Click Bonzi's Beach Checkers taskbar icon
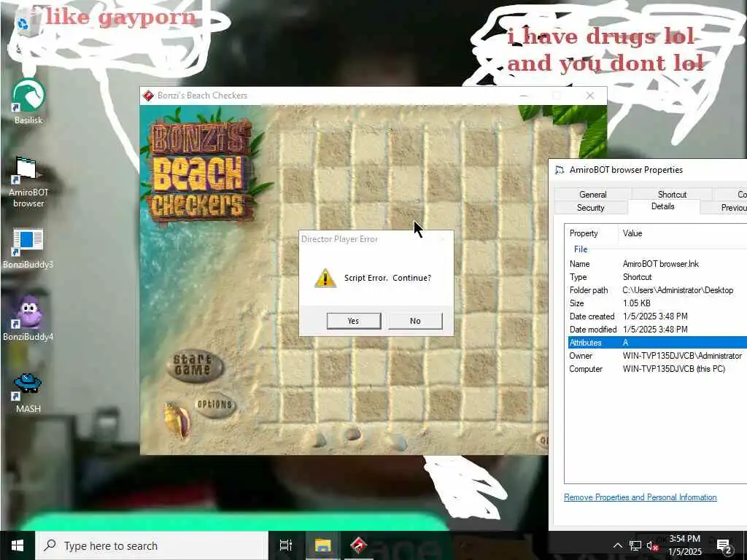Screen dimensions: 747x560 tap(358, 545)
